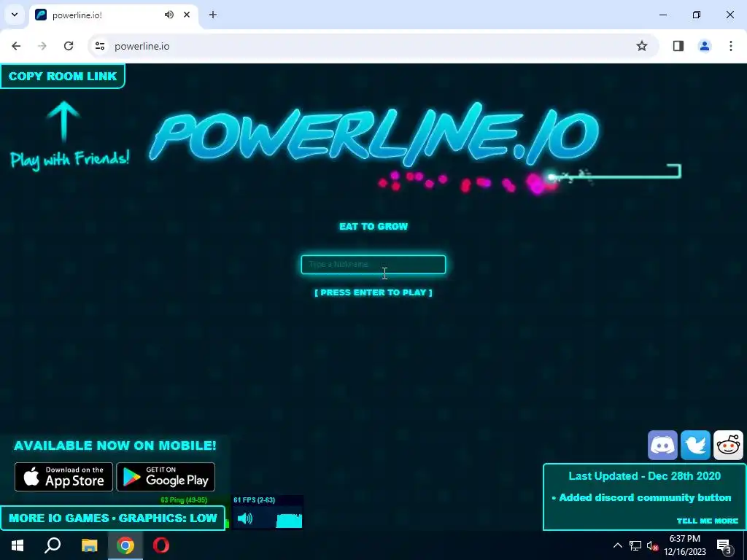Click the Last Updated - Dec 28th 2020 text
This screenshot has height=560, width=747.
click(645, 476)
